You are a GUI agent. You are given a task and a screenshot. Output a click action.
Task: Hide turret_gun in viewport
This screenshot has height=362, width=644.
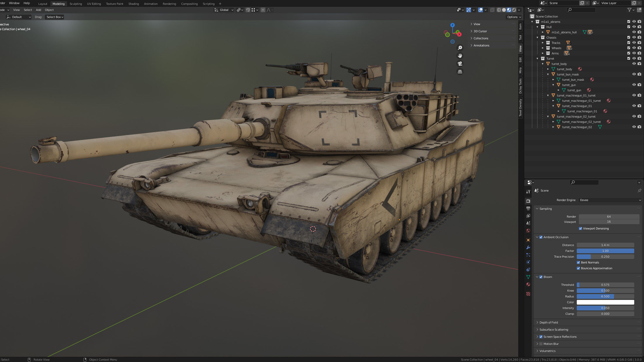[634, 85]
